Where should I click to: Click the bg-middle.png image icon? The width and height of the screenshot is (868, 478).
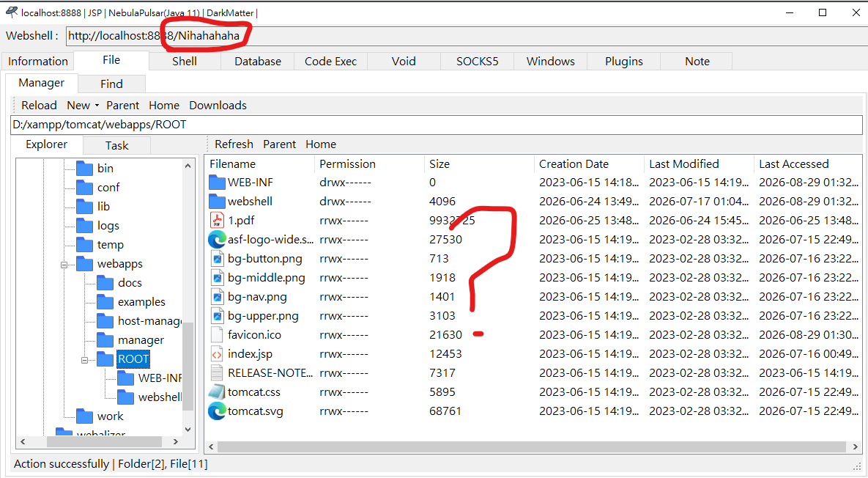click(217, 278)
